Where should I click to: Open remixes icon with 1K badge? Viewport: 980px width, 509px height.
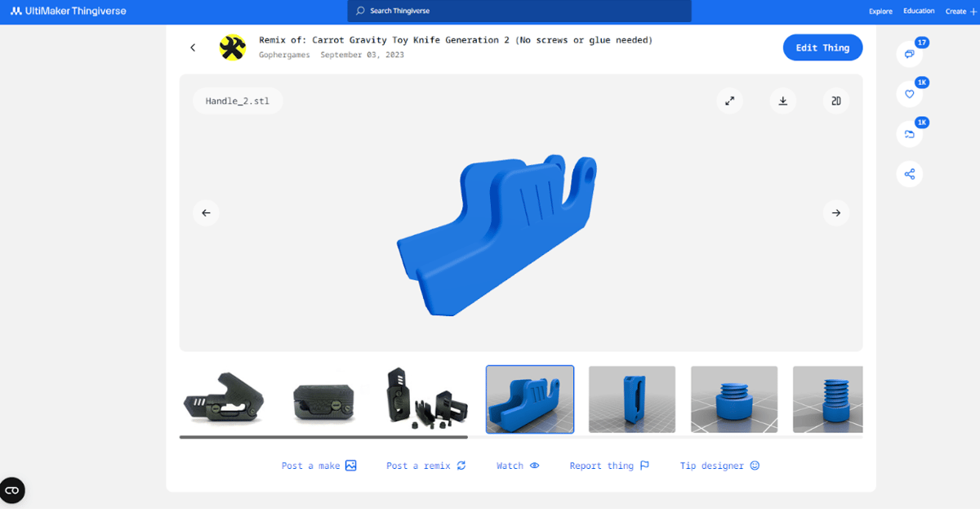click(x=910, y=134)
